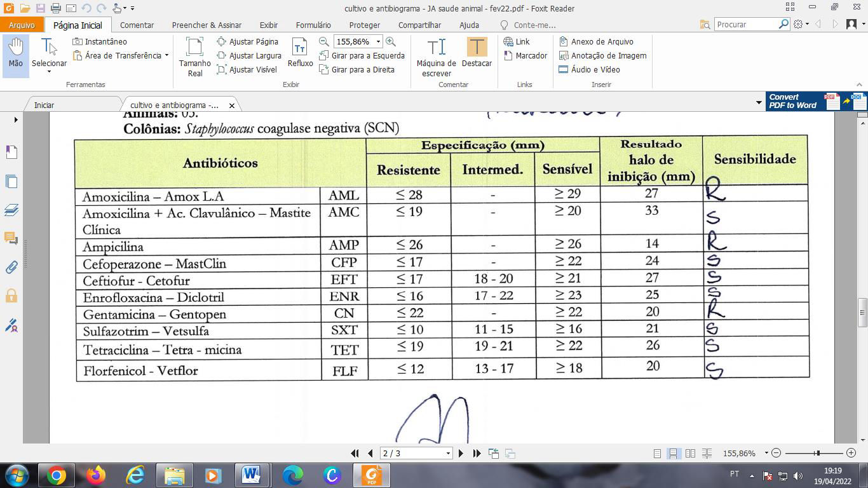Click Ajustar Visível option

247,69
